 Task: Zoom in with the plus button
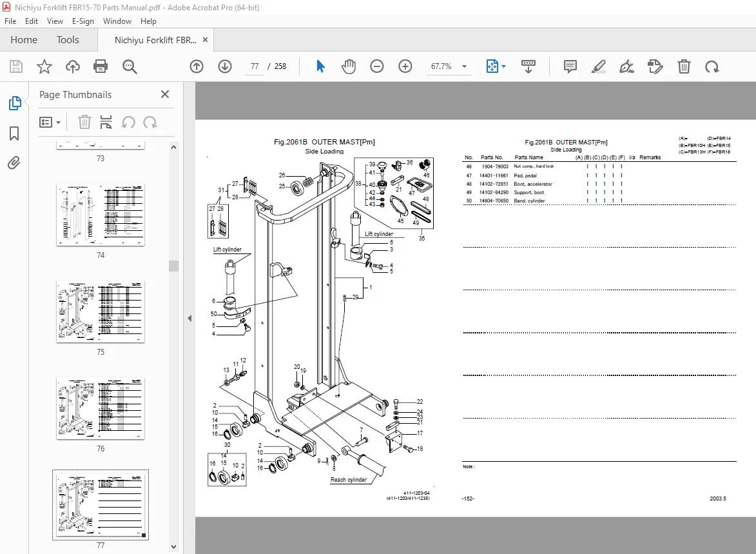click(x=405, y=66)
